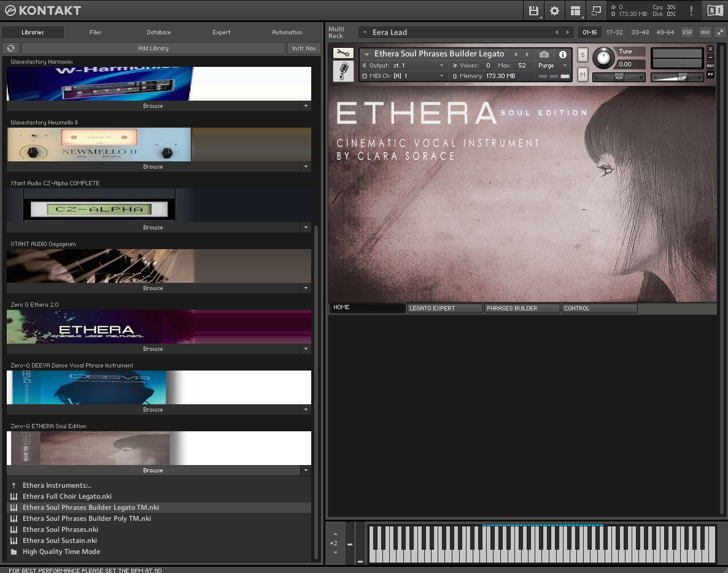Toggle Mute on the instrument
Image resolution: width=728 pixels, height=573 pixels.
(583, 74)
